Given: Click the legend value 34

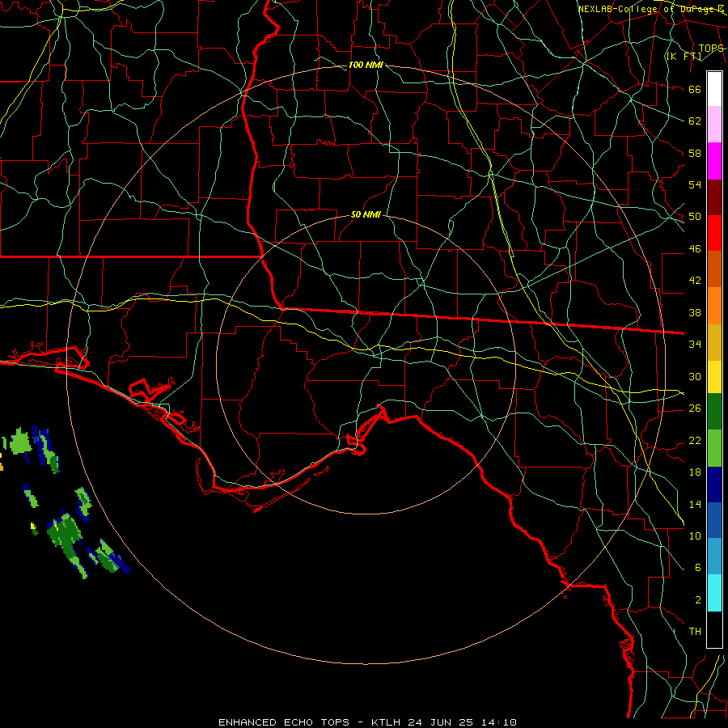Looking at the screenshot, I should coord(695,345).
